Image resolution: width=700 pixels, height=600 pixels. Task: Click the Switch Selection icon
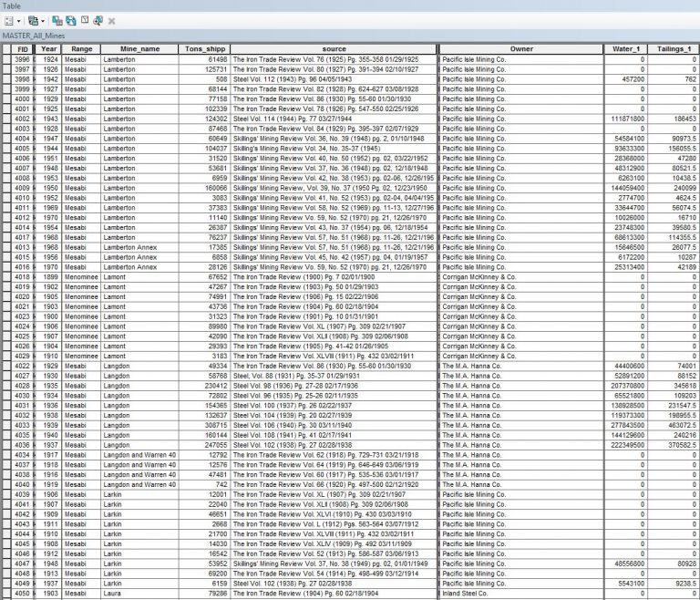(x=71, y=19)
